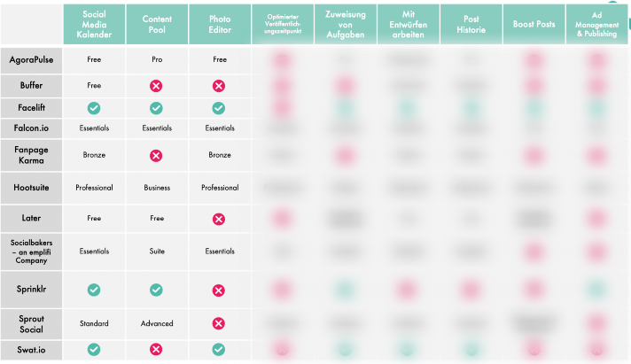Select the Content Pool column header

pos(156,24)
